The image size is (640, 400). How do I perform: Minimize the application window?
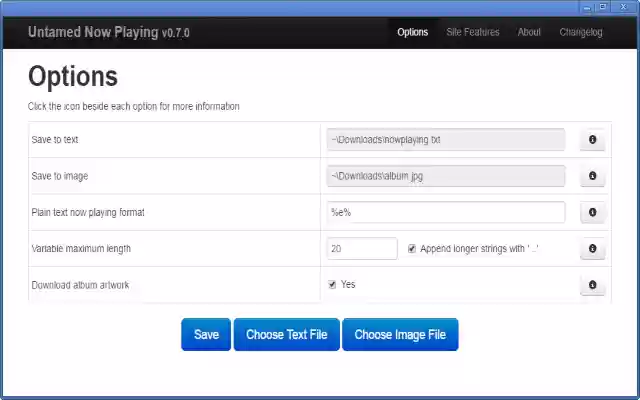587,7
